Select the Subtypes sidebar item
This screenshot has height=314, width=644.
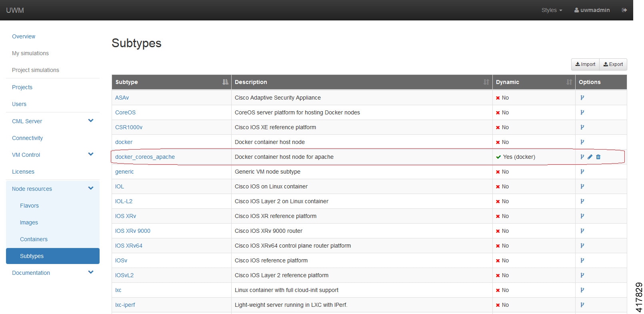pyautogui.click(x=53, y=256)
